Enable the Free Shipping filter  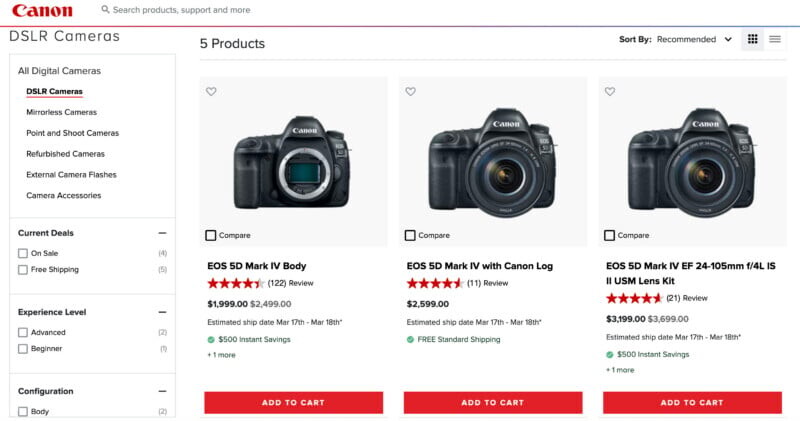[23, 269]
